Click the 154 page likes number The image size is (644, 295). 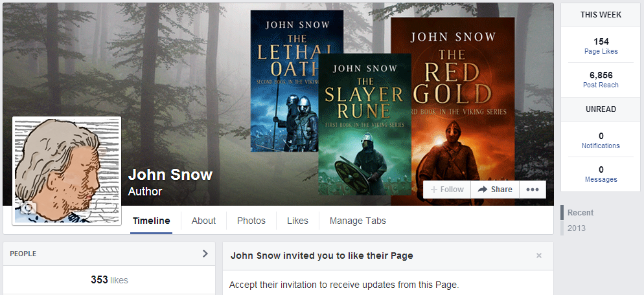point(601,41)
